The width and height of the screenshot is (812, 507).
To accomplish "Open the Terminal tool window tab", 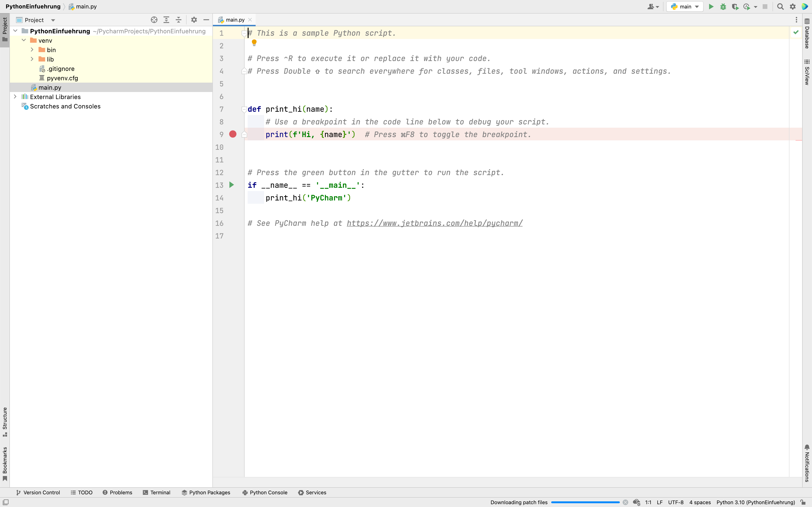I will click(x=156, y=492).
